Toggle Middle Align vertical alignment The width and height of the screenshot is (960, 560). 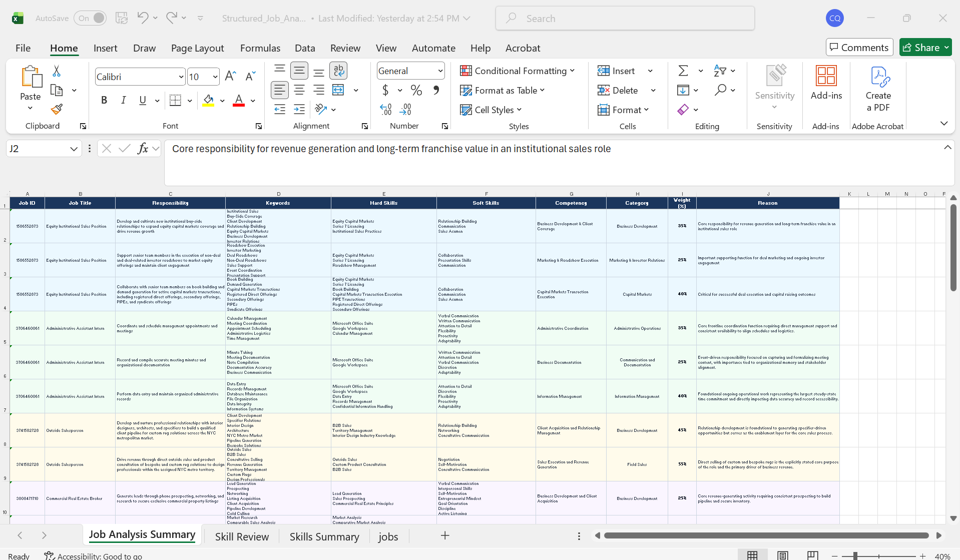(x=299, y=71)
